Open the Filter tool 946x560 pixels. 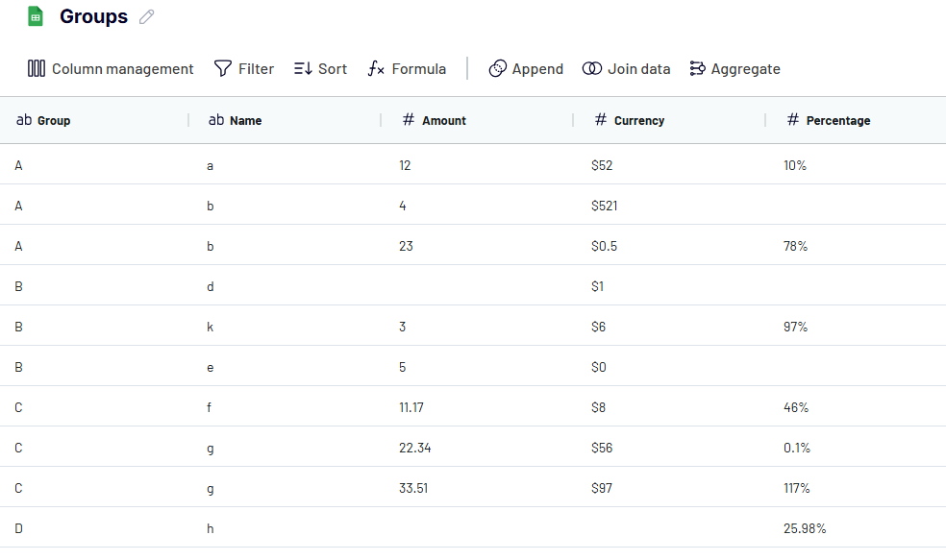(x=243, y=69)
